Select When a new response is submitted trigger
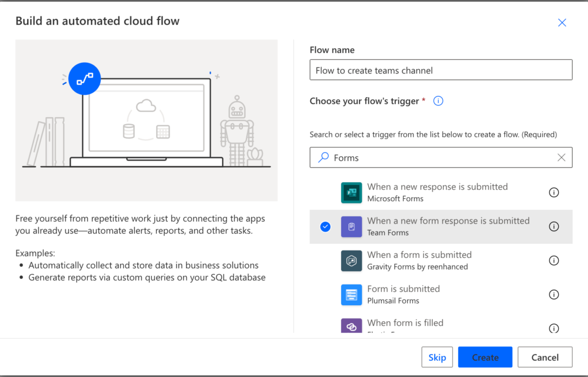Screen dimensions: 588x377 pos(441,193)
